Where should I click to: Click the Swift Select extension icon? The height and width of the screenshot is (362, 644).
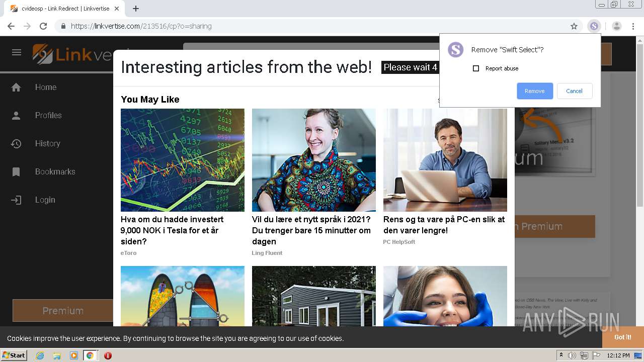point(594,26)
